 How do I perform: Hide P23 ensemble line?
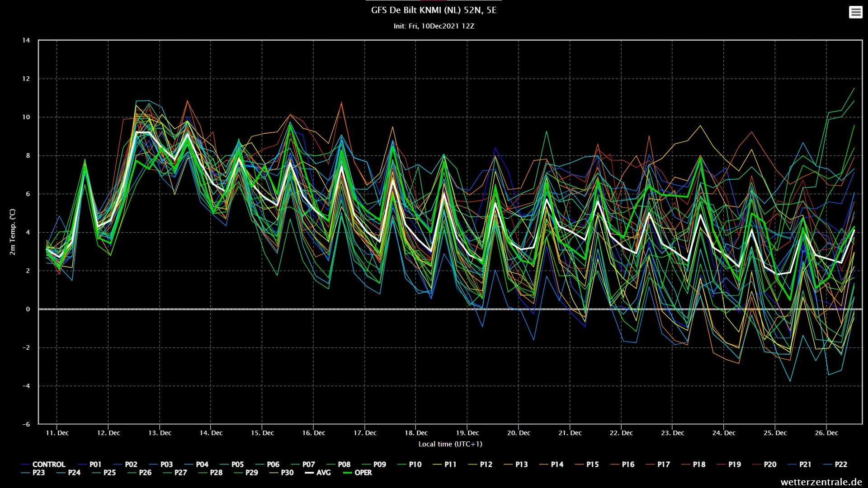38,473
